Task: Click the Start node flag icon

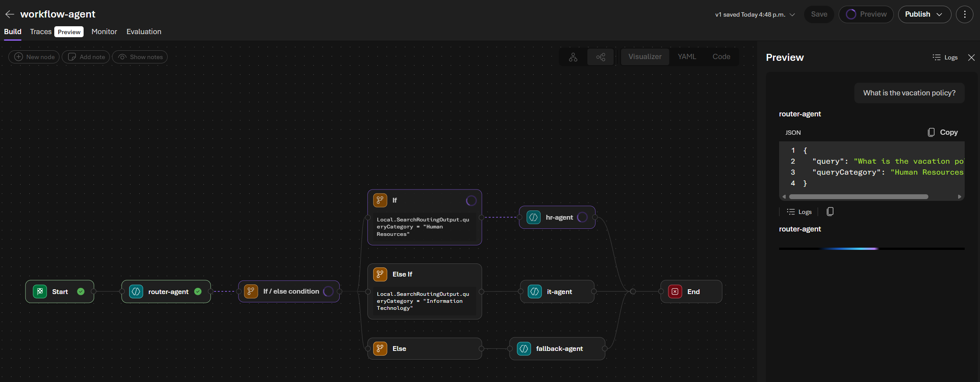Action: coord(40,292)
